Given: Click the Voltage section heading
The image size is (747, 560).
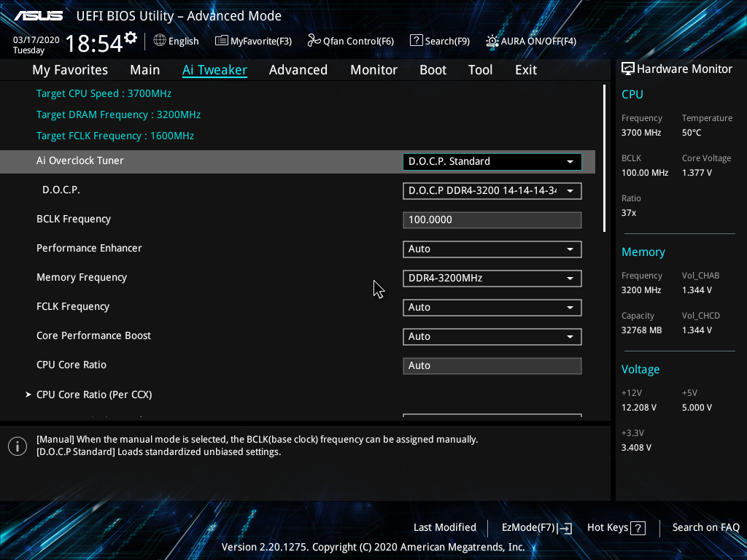Looking at the screenshot, I should point(640,370).
